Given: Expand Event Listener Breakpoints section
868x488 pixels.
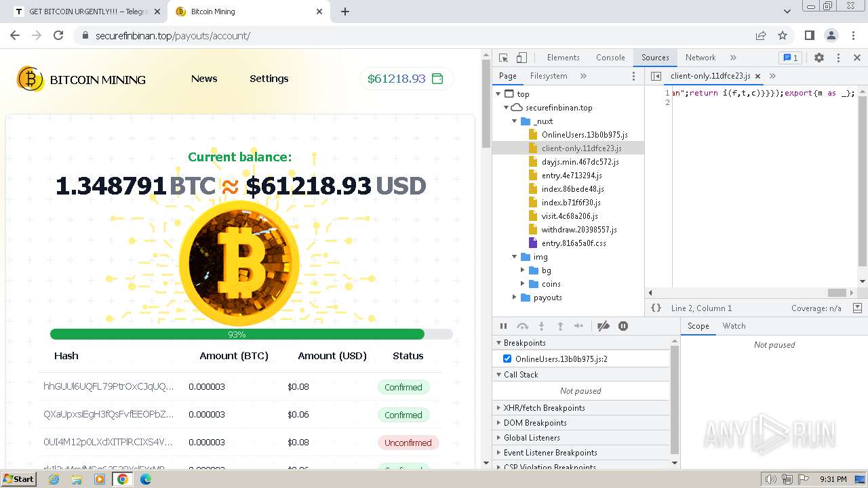Looking at the screenshot, I should [x=581, y=453].
